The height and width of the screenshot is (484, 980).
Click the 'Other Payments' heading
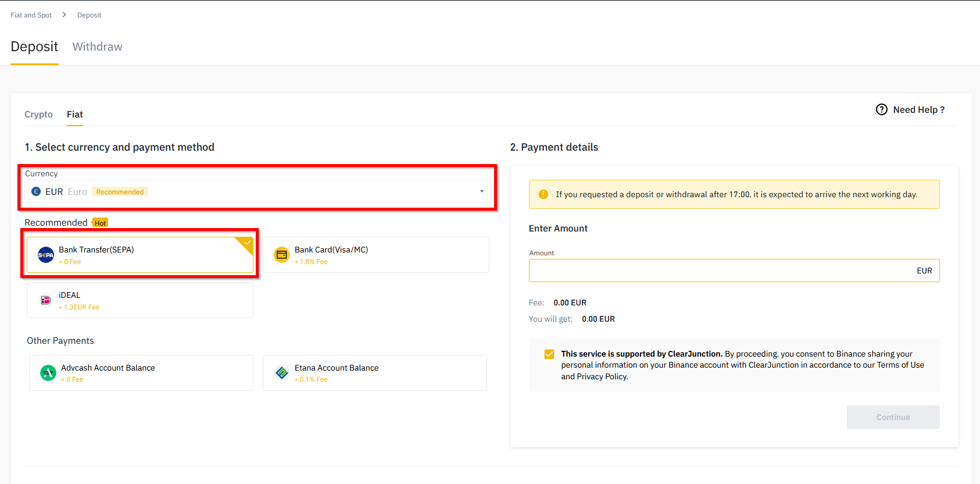[60, 341]
